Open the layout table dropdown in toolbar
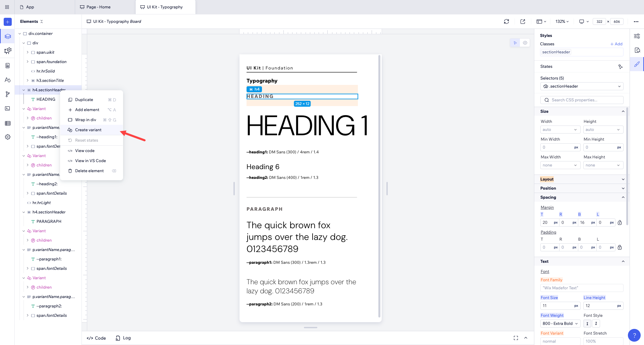Viewport: 644px width, 345px height. click(541, 21)
